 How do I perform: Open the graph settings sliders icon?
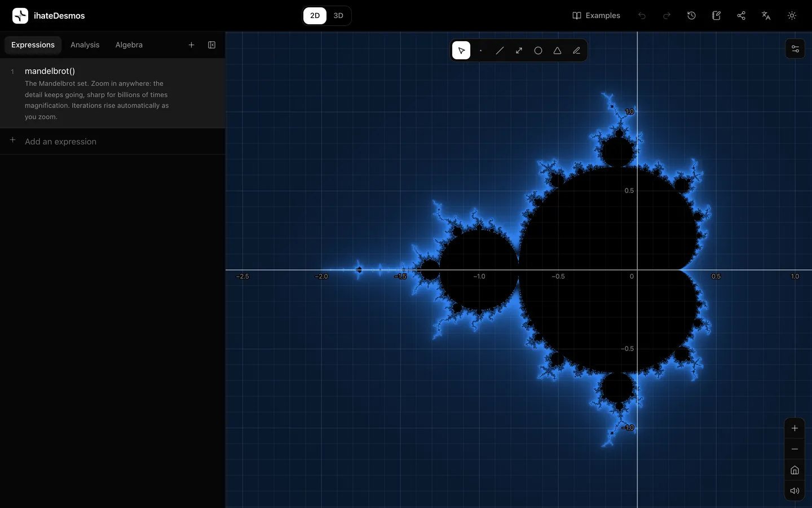[795, 49]
